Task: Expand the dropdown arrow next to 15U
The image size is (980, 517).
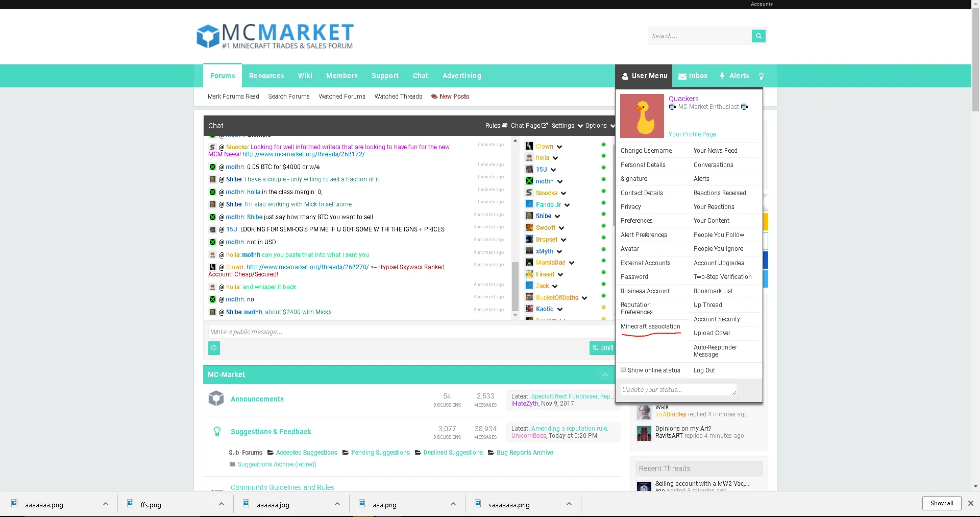Action: 553,170
